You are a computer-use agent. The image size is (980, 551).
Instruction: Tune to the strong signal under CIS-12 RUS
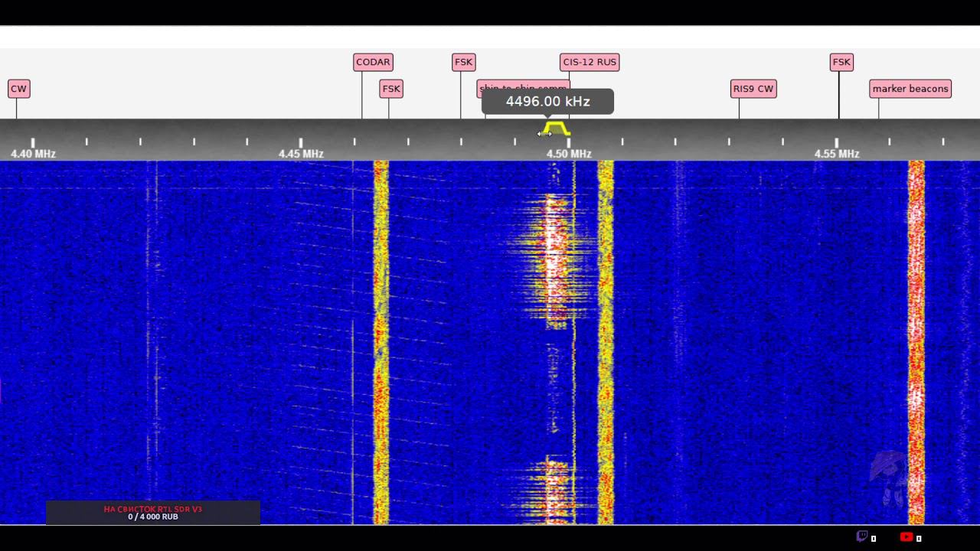click(606, 342)
